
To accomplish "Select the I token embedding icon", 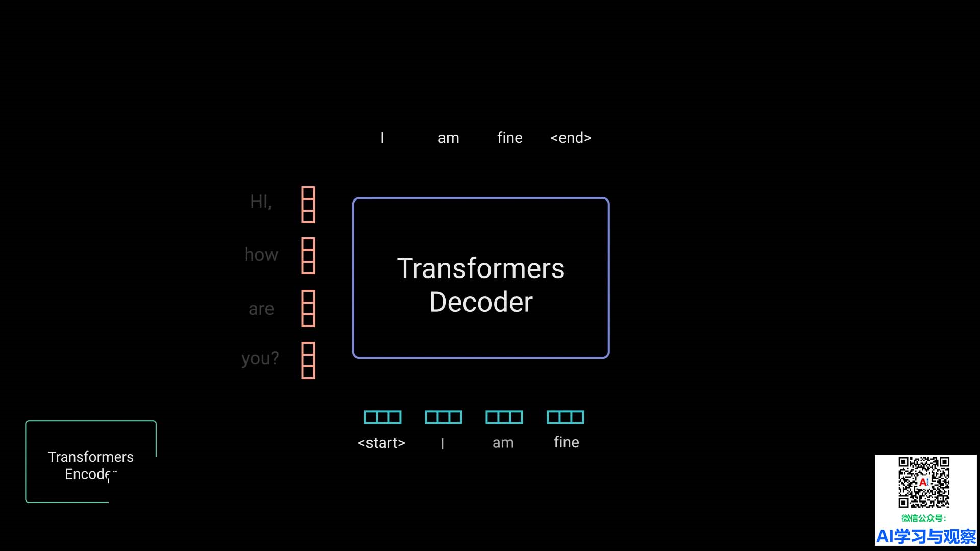I will click(x=442, y=417).
